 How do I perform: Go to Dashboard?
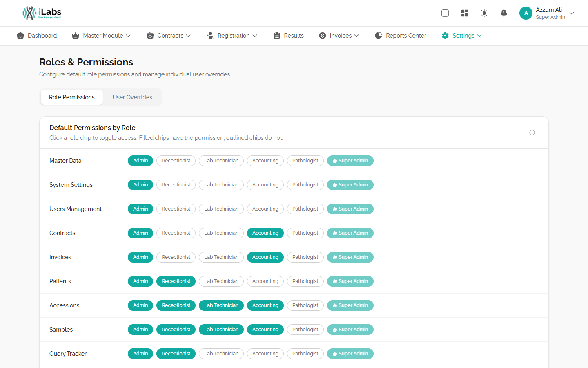tap(37, 36)
